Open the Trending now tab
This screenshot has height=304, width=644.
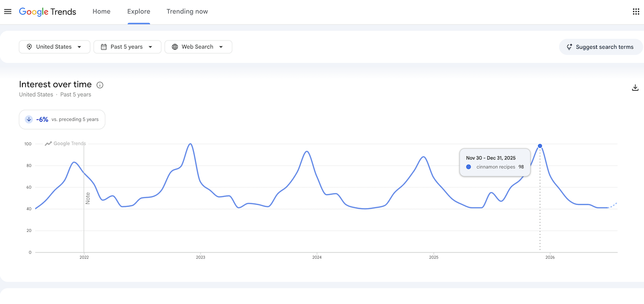pos(187,12)
